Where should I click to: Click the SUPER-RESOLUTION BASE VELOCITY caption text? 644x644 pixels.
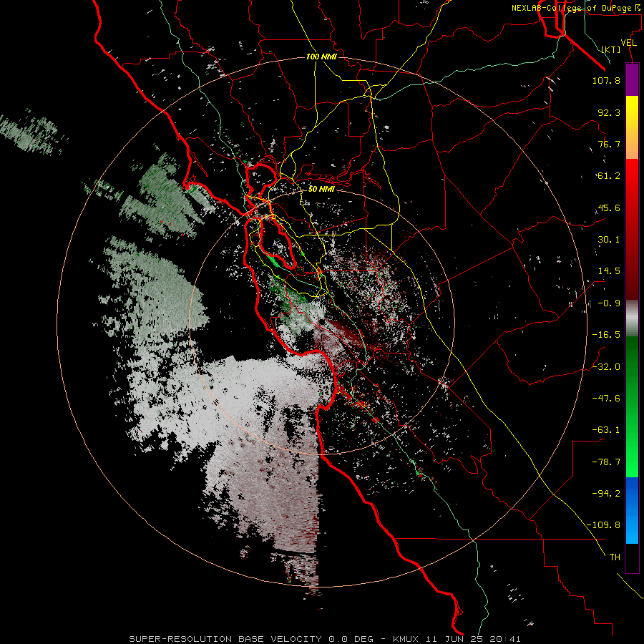click(x=227, y=639)
